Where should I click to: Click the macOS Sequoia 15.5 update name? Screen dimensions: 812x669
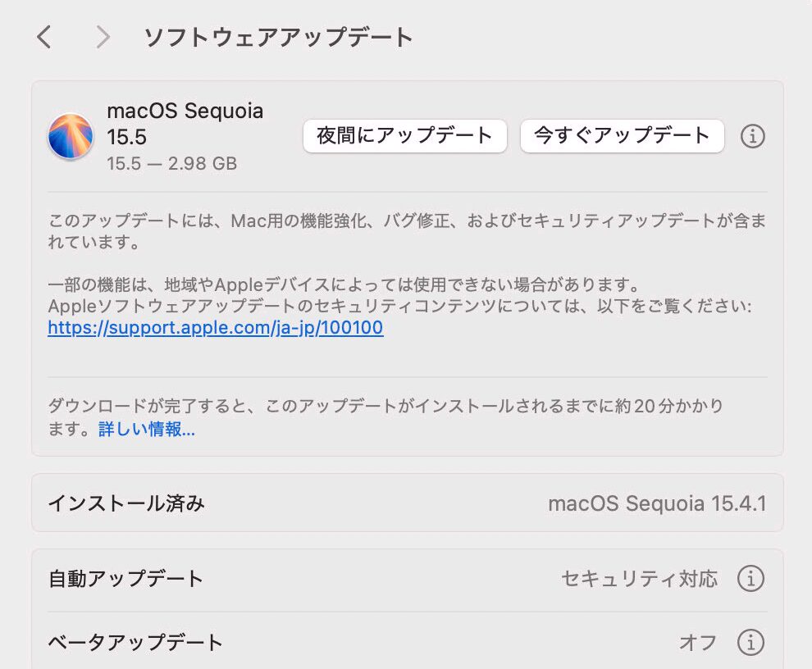click(x=185, y=123)
